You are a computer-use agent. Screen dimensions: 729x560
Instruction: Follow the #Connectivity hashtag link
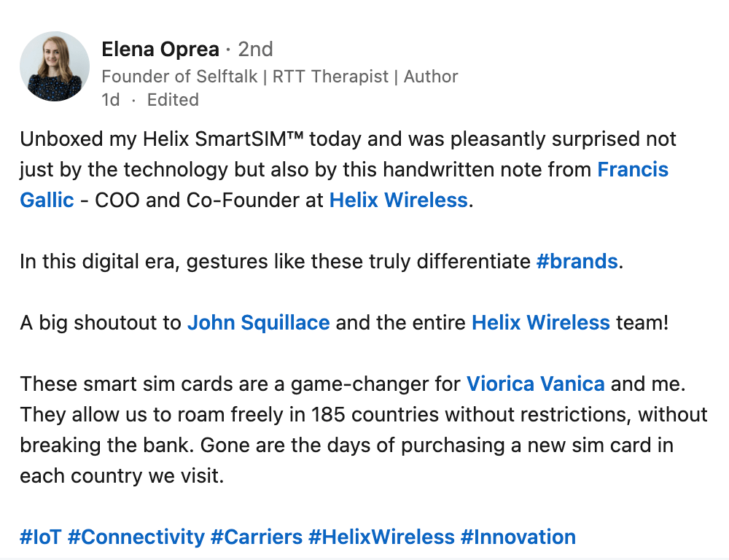[136, 537]
